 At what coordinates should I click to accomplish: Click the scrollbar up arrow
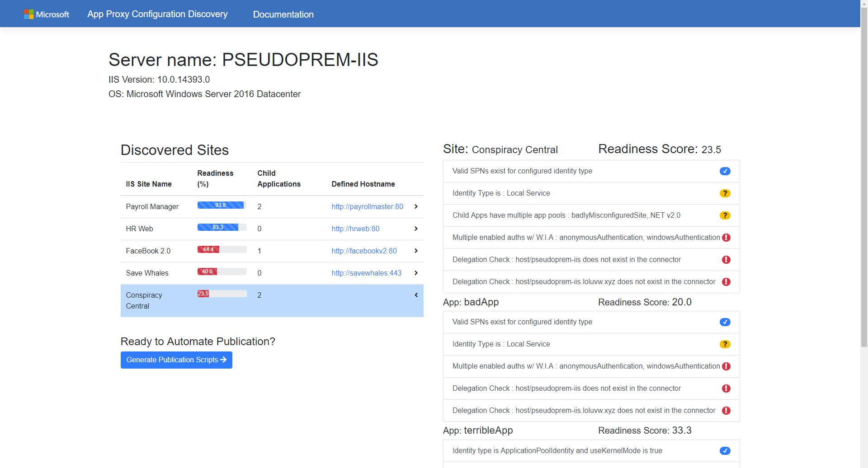[x=864, y=4]
